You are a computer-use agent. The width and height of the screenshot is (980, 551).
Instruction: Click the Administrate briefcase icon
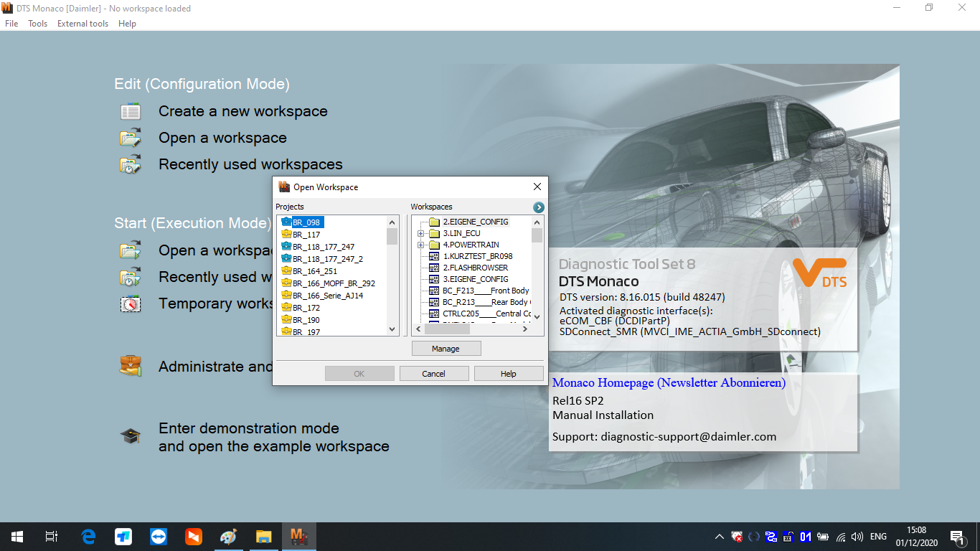click(x=130, y=366)
